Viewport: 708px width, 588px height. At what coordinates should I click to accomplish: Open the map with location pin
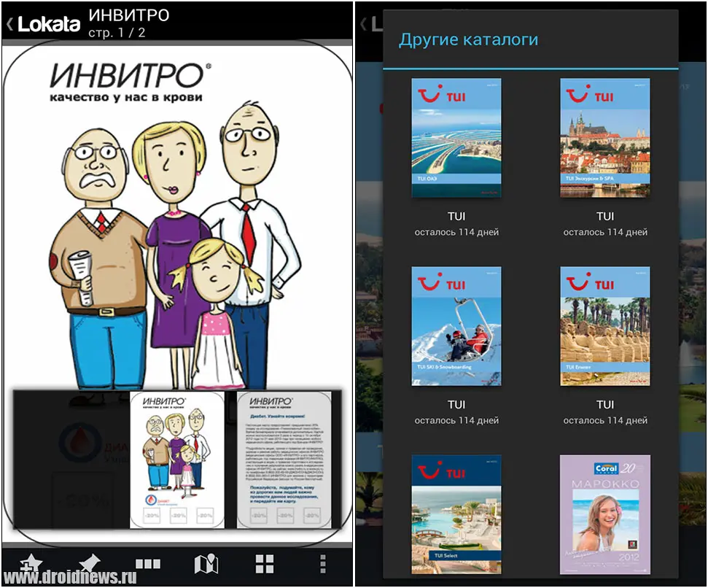click(206, 564)
